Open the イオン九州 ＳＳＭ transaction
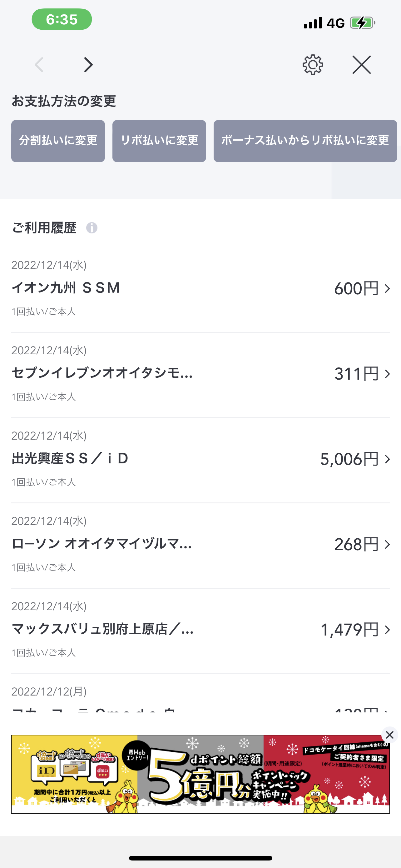401x868 pixels. click(x=66, y=288)
